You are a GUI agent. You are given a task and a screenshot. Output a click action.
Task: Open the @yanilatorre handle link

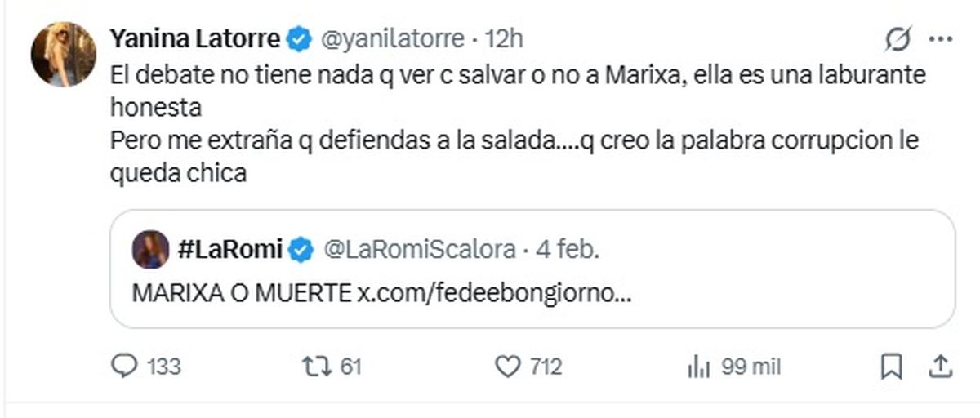pyautogui.click(x=390, y=38)
